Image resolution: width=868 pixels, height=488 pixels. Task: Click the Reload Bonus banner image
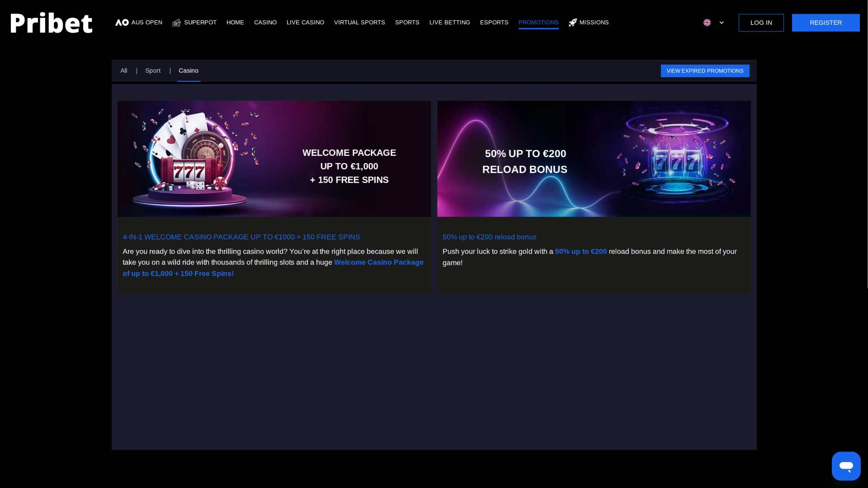point(594,159)
